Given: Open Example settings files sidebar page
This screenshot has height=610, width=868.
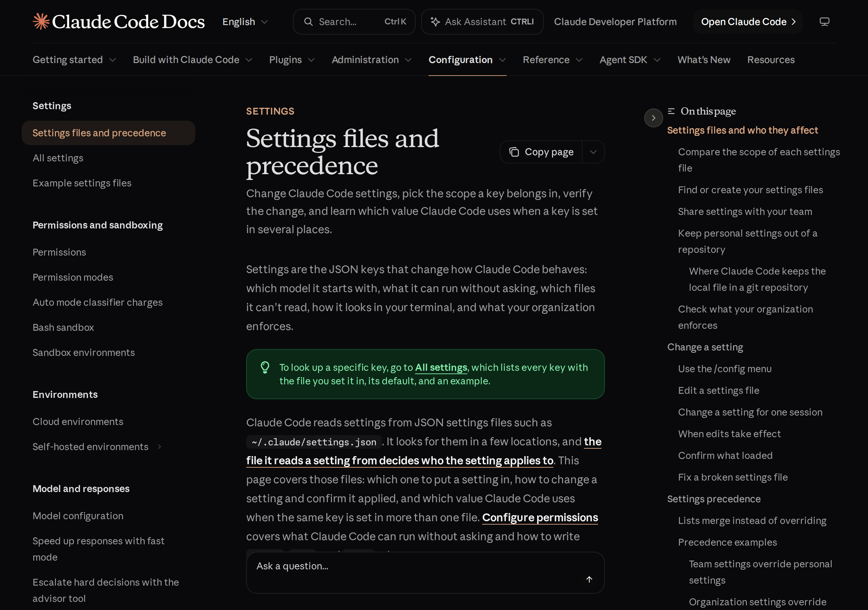Looking at the screenshot, I should (82, 183).
